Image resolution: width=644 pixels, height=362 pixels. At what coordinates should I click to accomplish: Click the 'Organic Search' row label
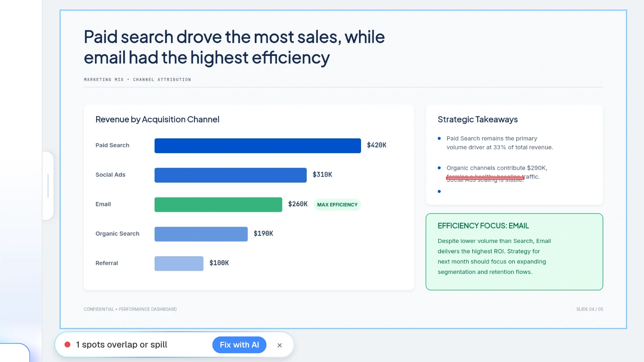(117, 234)
